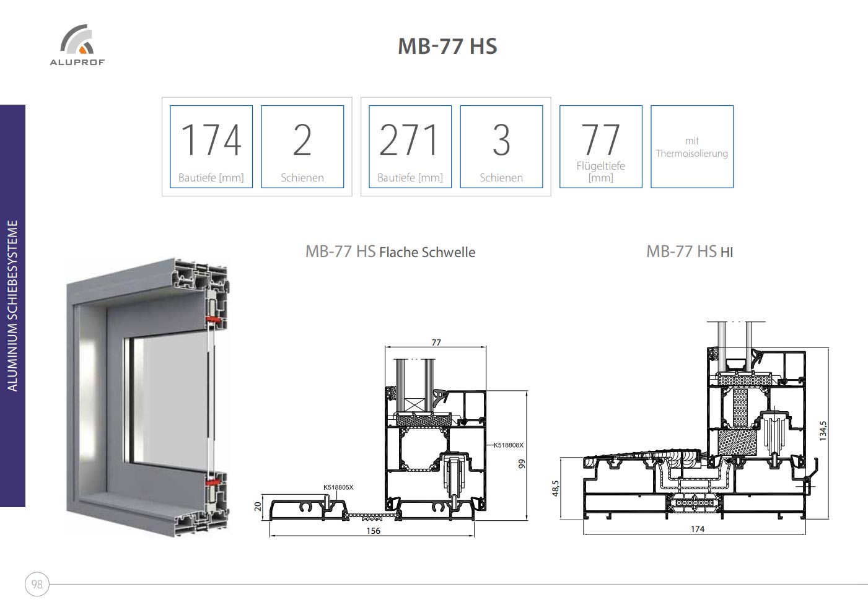Click the mit Thermoisolierung box

[692, 147]
